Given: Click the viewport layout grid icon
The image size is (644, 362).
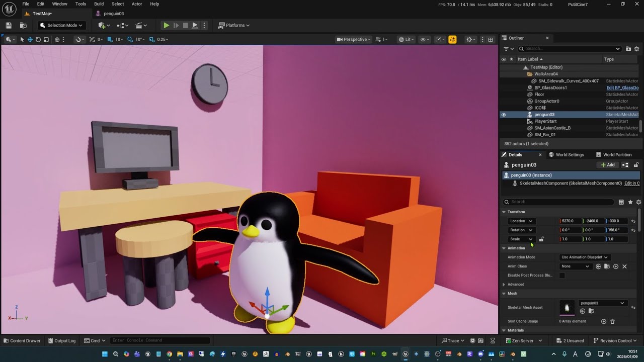Looking at the screenshot, I should tap(491, 39).
